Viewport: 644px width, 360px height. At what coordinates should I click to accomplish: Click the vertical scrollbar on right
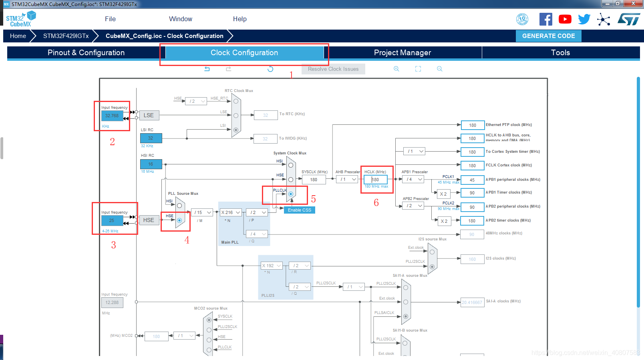[638, 192]
